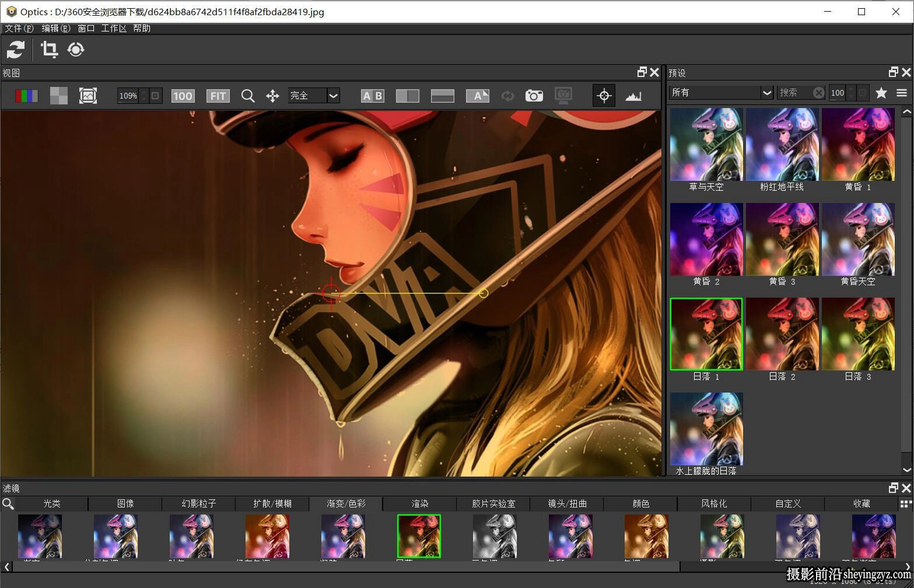This screenshot has height=588, width=914.
Task: Search filters with the magnifier icon
Action: [8, 503]
